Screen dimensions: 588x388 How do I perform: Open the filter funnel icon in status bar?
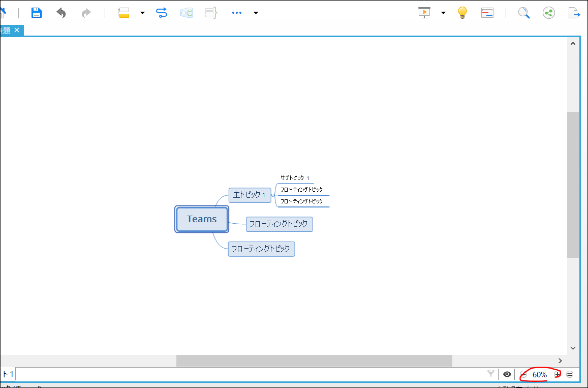pos(490,373)
